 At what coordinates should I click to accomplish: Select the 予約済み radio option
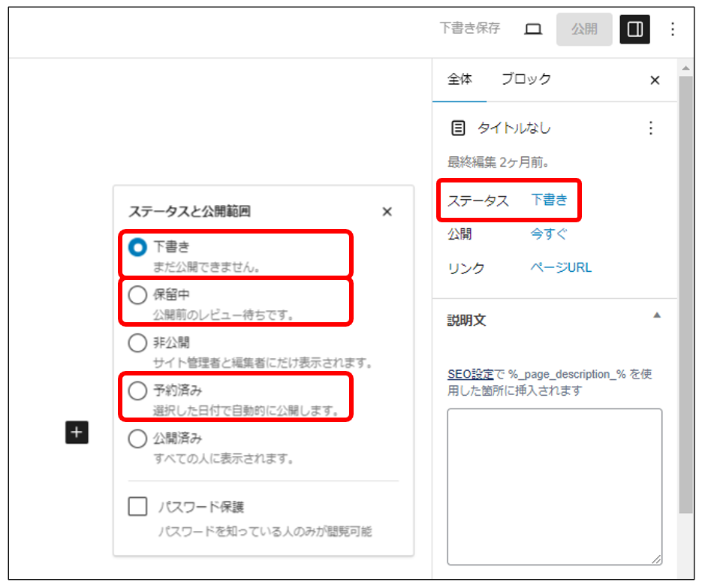point(137,391)
